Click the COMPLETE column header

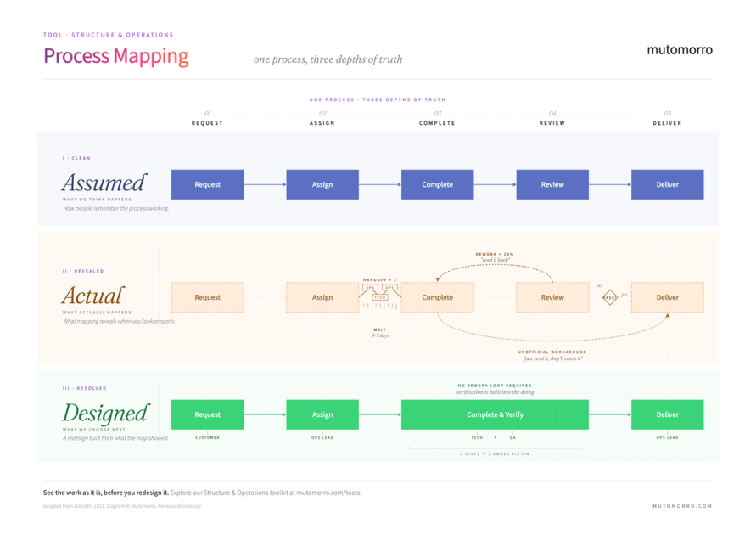tap(437, 123)
